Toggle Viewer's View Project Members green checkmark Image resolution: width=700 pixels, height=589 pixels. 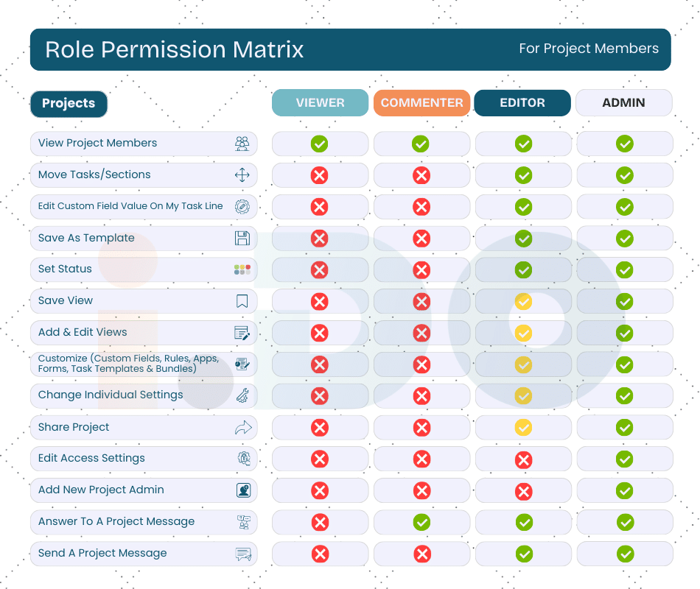click(x=319, y=144)
